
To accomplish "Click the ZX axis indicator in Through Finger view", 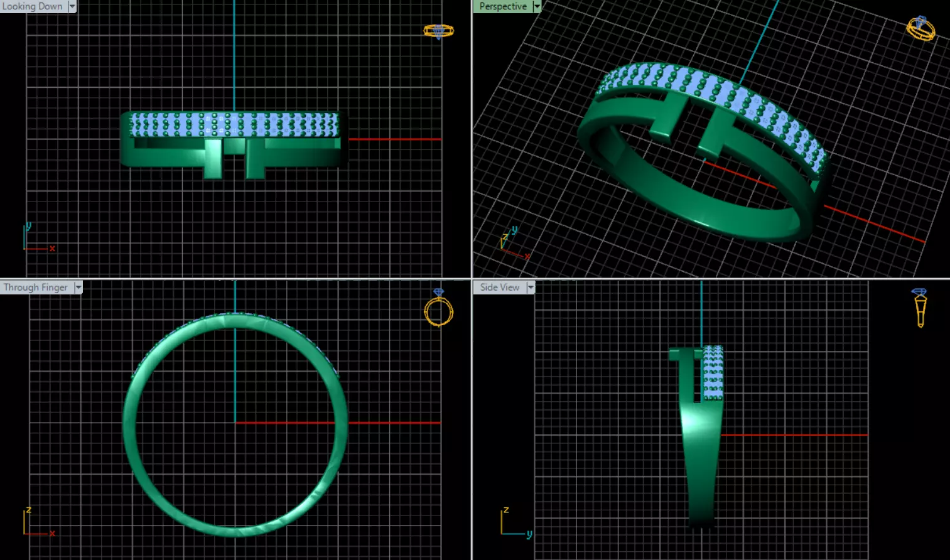I will pyautogui.click(x=39, y=522).
